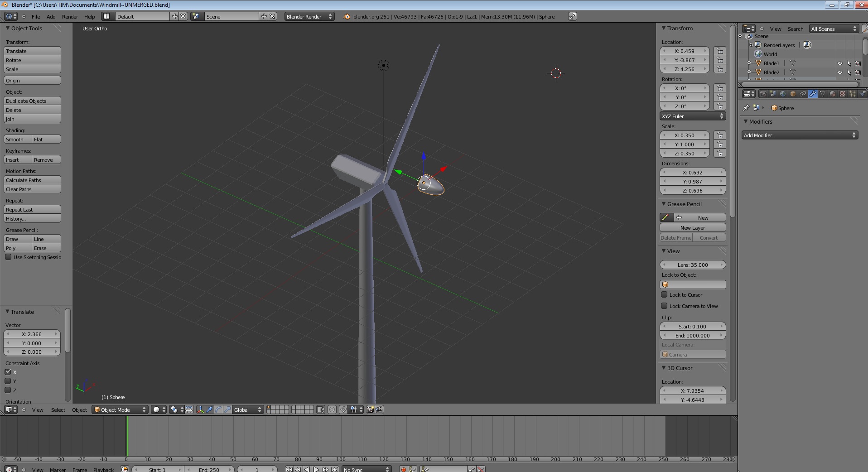This screenshot has height=472, width=868.
Task: Hide Blade1 with its eye icon
Action: [x=839, y=63]
